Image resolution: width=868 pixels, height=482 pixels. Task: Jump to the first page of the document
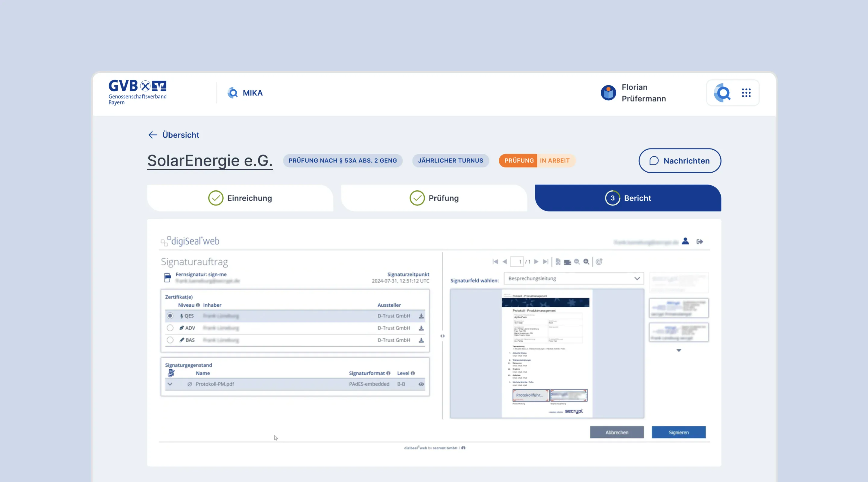coord(495,262)
